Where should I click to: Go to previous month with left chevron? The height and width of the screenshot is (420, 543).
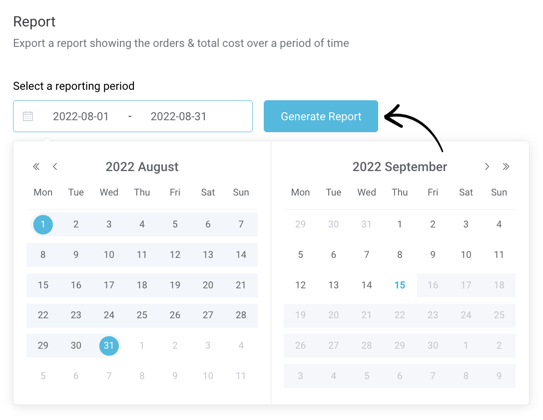coord(55,167)
